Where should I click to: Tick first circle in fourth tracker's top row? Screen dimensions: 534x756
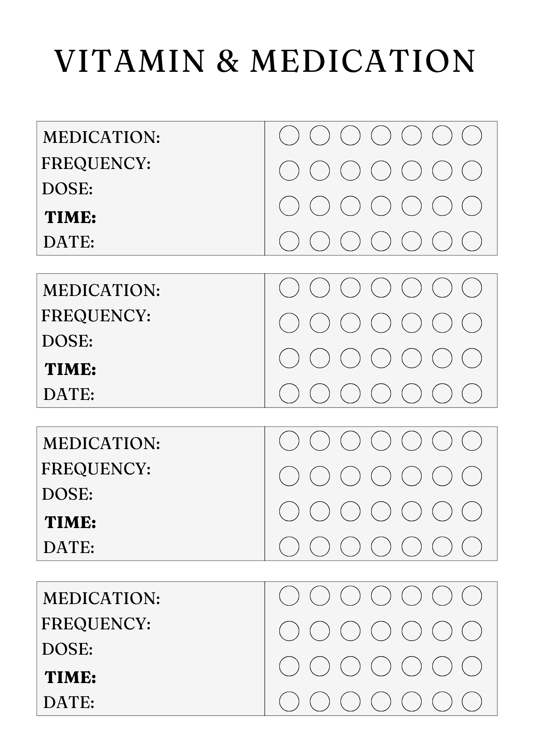pyautogui.click(x=289, y=596)
